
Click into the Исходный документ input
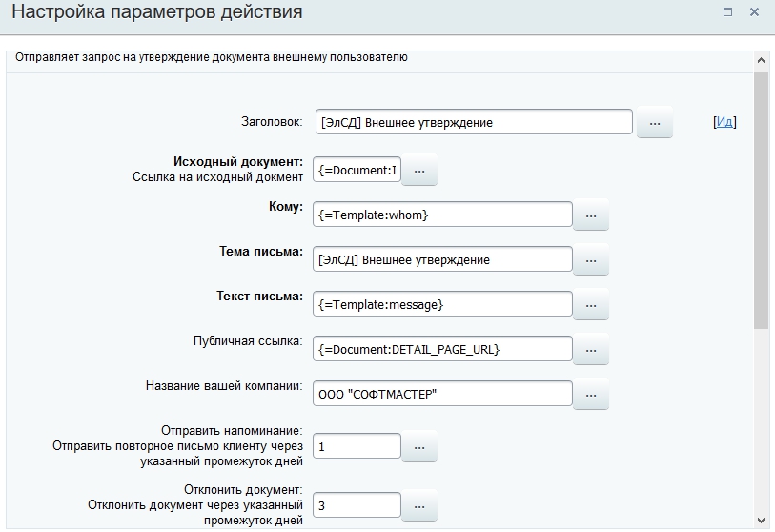(x=357, y=170)
